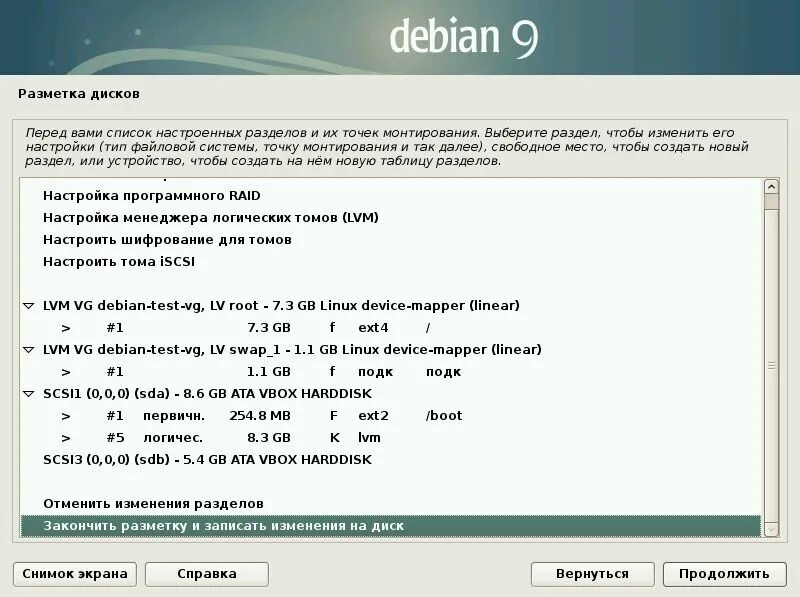Screen dimensions: 800x597
Task: Select the LV swap_1 1.1 GB device row
Action: 391,350
